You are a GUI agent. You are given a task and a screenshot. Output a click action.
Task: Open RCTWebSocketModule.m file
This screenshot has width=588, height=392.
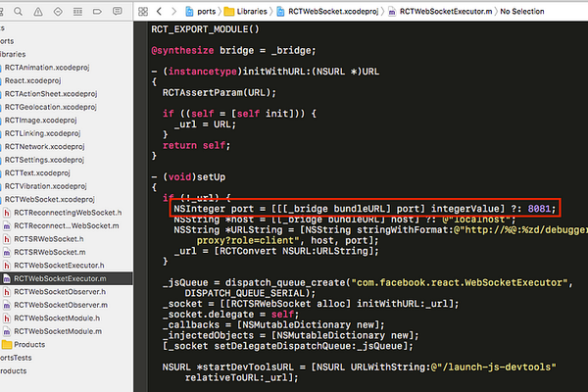tap(58, 331)
